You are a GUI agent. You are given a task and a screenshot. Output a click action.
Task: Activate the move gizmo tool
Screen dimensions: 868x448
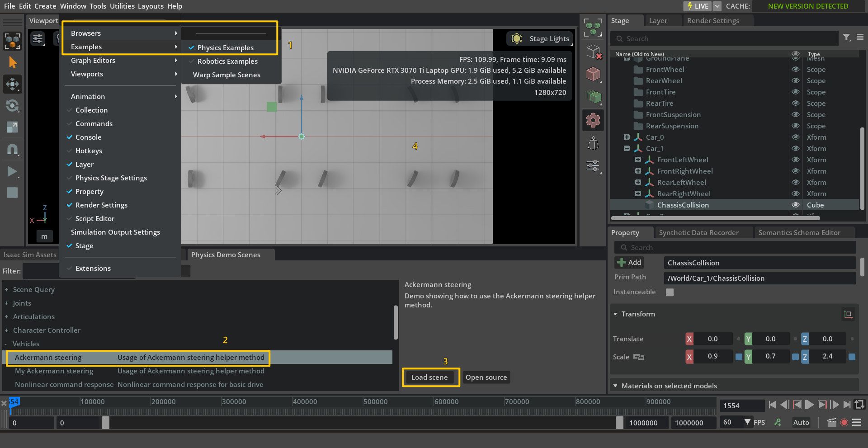[13, 84]
